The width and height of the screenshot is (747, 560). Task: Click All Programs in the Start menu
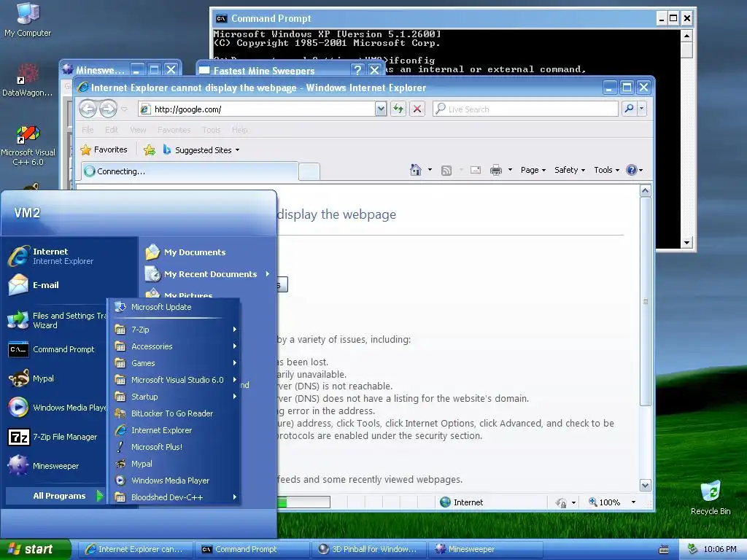coord(56,496)
